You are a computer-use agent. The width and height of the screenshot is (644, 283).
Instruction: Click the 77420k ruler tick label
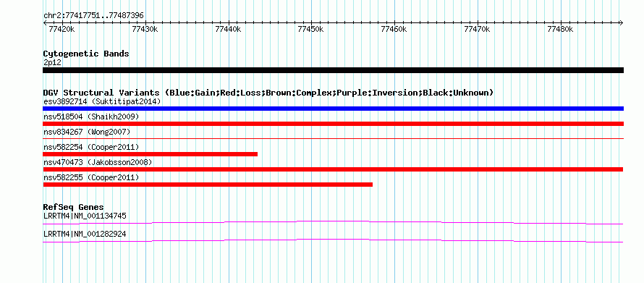pyautogui.click(x=62, y=29)
